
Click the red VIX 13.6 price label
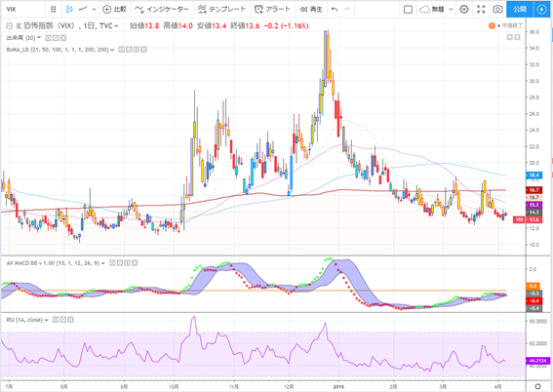coord(528,219)
